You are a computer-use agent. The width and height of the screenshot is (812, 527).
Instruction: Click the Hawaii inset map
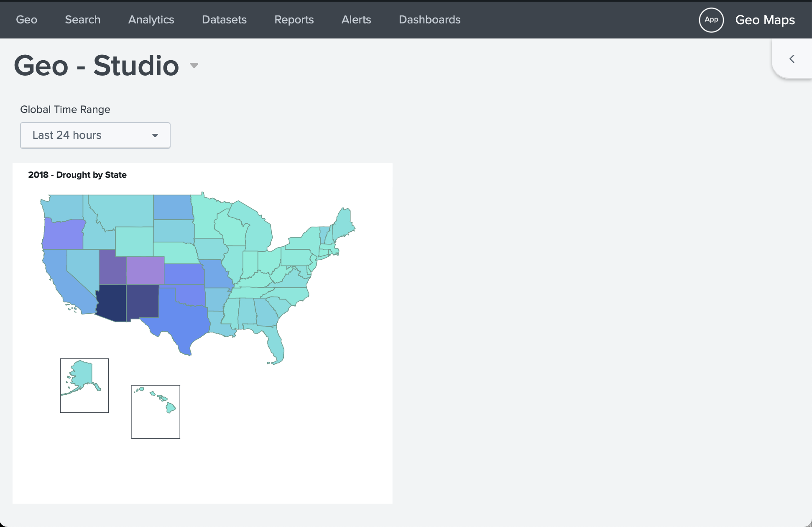(156, 412)
